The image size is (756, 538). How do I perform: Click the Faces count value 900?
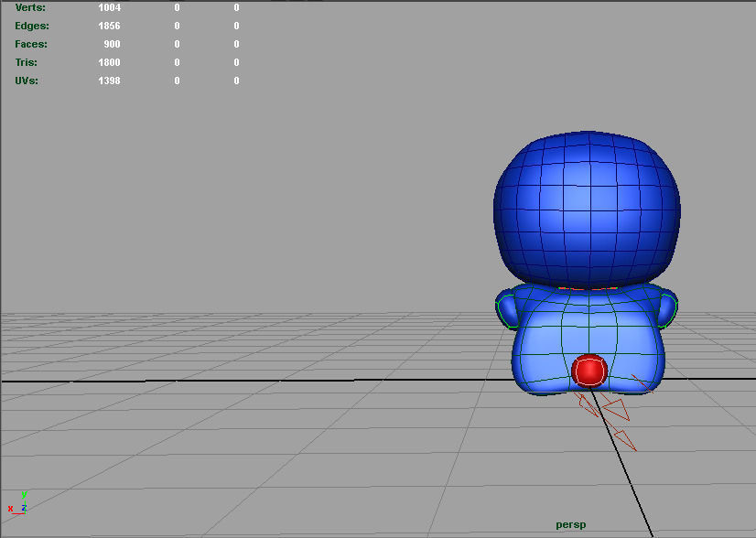pyautogui.click(x=112, y=44)
